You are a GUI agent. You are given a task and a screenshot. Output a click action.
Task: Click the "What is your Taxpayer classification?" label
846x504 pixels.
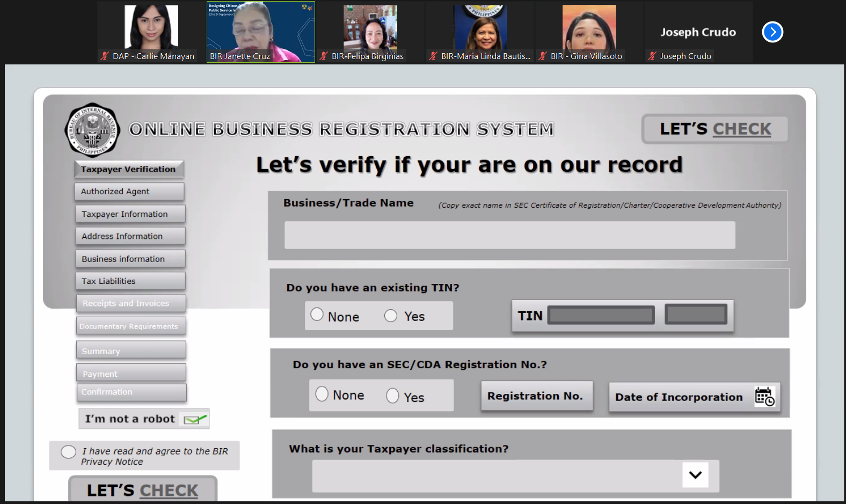coord(398,449)
